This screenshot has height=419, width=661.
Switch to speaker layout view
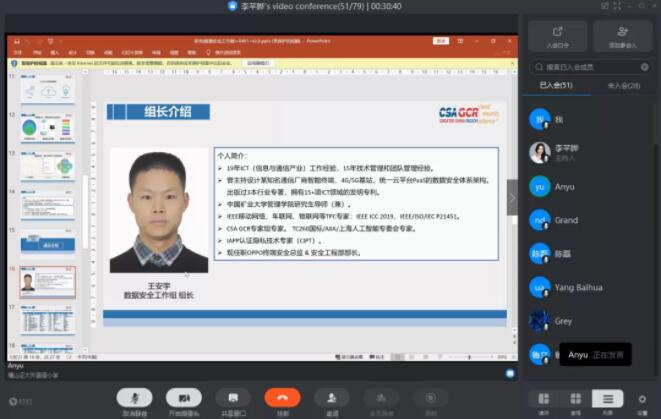coord(544,398)
